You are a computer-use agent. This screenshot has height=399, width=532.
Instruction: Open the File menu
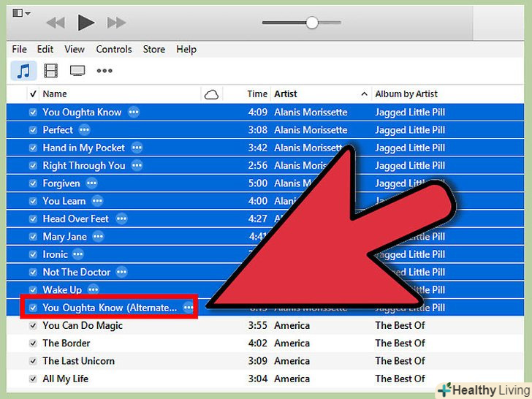coord(19,49)
